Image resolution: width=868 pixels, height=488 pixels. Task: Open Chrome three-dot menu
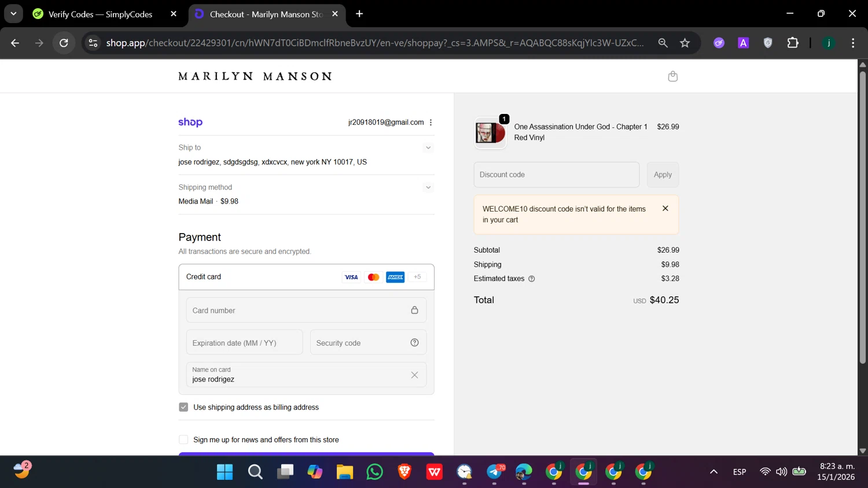[x=853, y=43]
